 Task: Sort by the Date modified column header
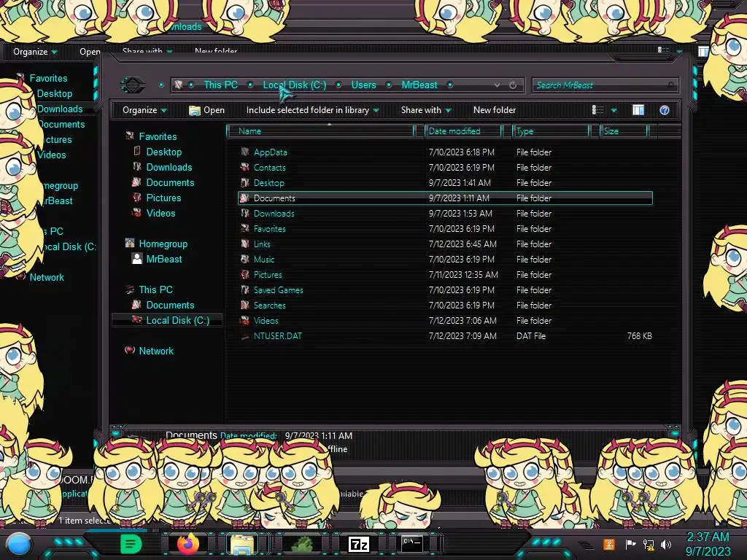pyautogui.click(x=463, y=131)
